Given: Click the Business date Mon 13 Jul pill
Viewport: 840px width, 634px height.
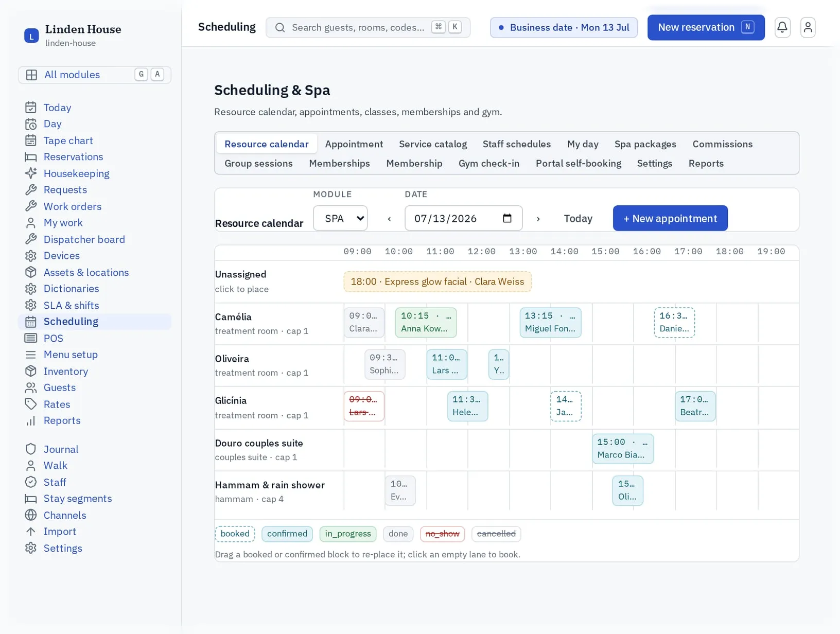Looking at the screenshot, I should click(564, 27).
